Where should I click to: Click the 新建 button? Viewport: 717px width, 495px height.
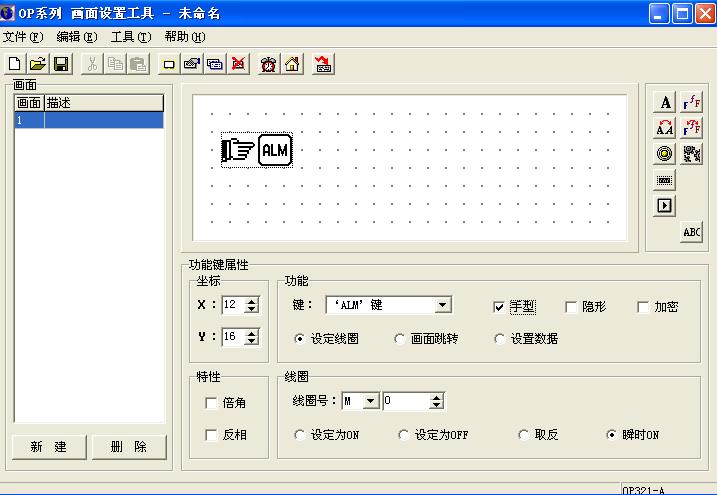[x=48, y=447]
